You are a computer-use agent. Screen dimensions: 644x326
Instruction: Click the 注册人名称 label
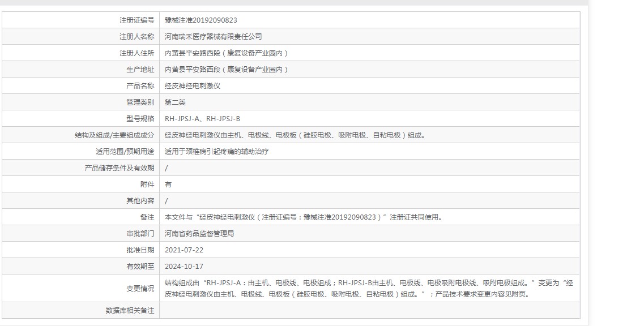pos(137,37)
